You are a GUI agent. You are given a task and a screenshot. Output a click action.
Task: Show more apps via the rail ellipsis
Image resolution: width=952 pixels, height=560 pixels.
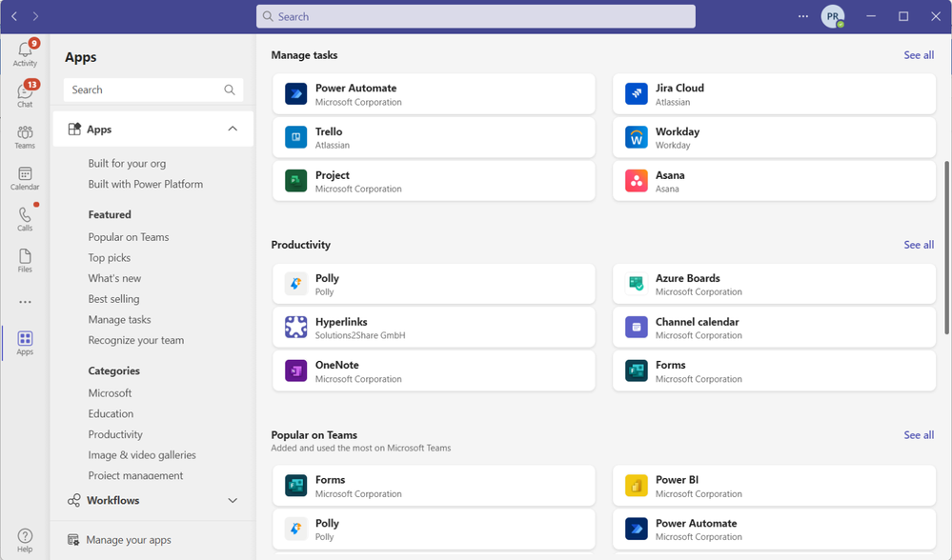(25, 302)
